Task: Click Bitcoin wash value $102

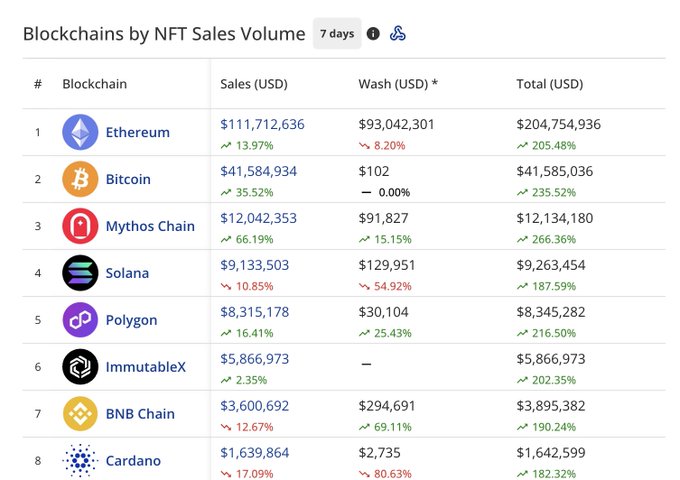Action: 374,171
